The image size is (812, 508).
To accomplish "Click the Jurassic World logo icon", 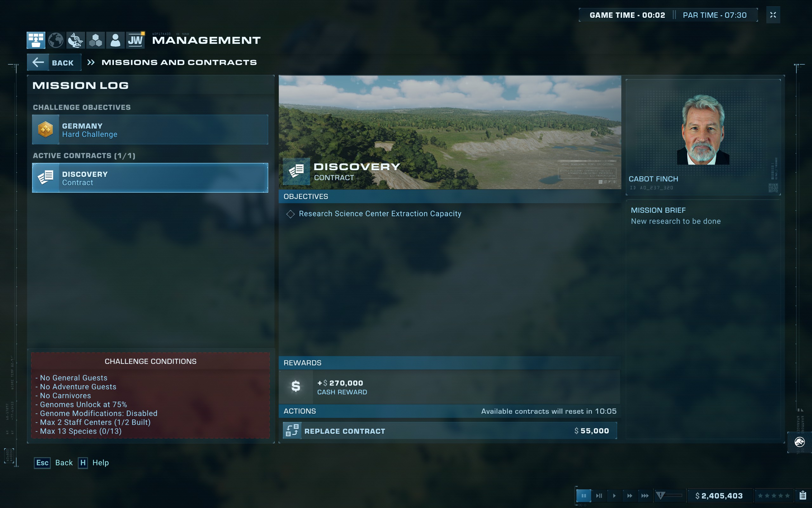I will [800, 442].
